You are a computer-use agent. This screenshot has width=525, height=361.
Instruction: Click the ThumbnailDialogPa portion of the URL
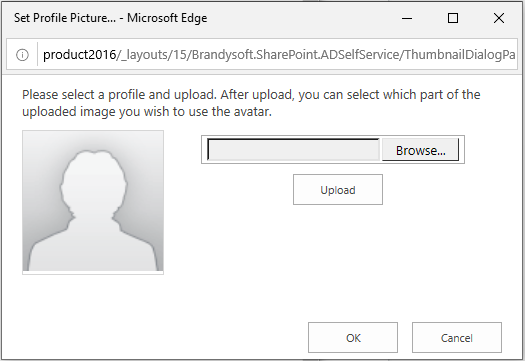pyautogui.click(x=460, y=55)
